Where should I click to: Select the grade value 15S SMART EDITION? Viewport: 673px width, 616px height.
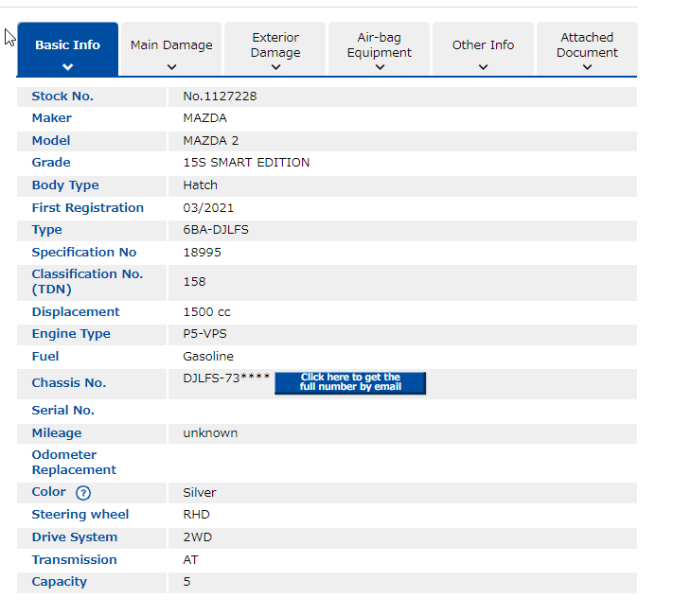click(246, 163)
